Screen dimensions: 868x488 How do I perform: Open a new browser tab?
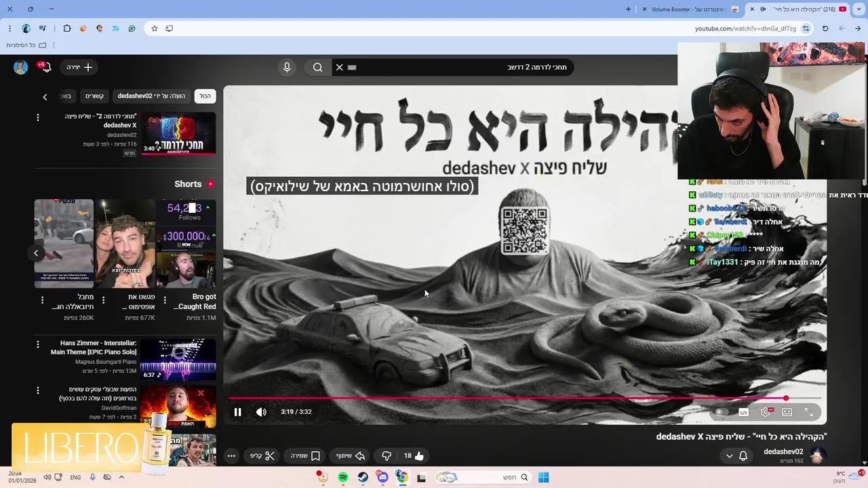pyautogui.click(x=628, y=9)
